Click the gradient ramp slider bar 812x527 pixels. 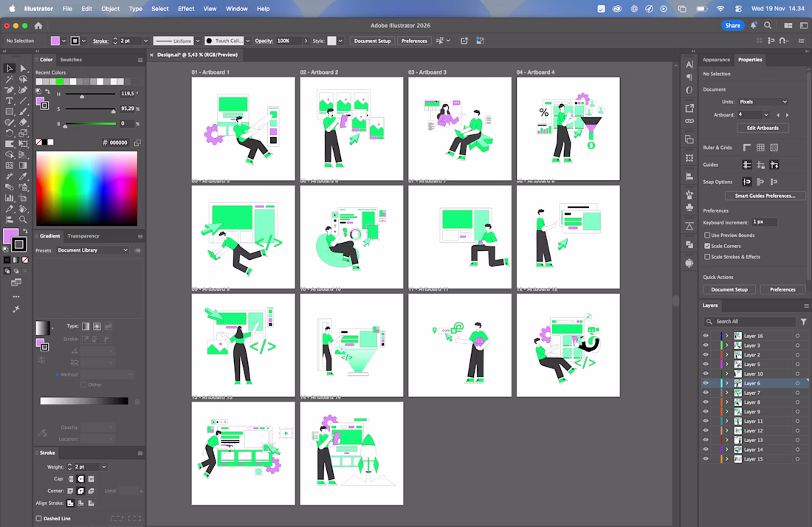[84, 402]
